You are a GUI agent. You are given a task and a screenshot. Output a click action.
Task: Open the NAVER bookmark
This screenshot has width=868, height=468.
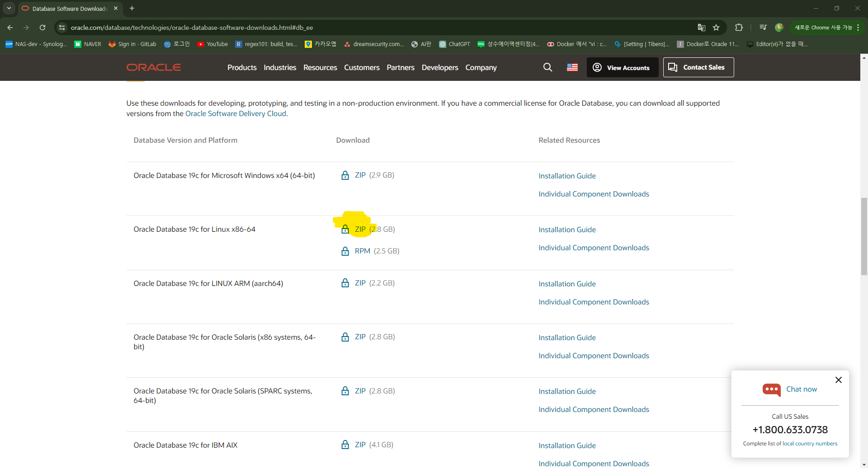point(88,44)
